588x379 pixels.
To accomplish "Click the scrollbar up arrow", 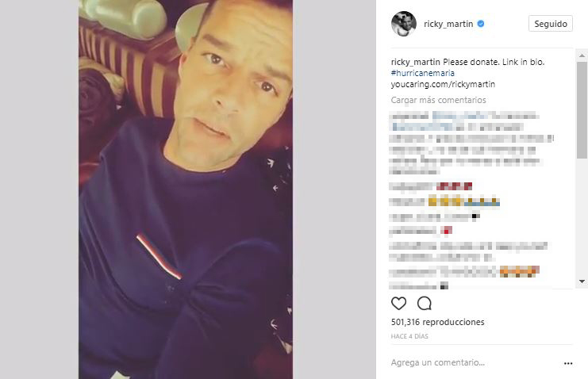I will coord(582,56).
